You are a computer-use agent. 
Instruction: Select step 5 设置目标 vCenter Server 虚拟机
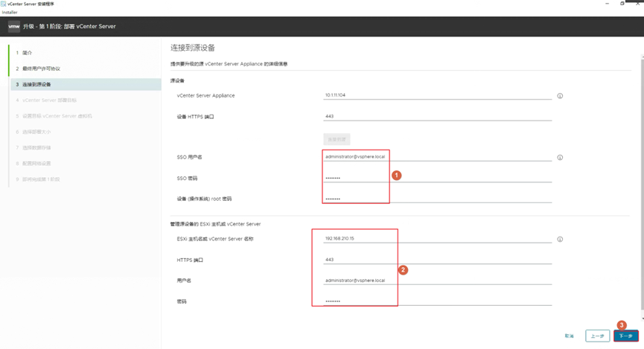(x=85, y=116)
